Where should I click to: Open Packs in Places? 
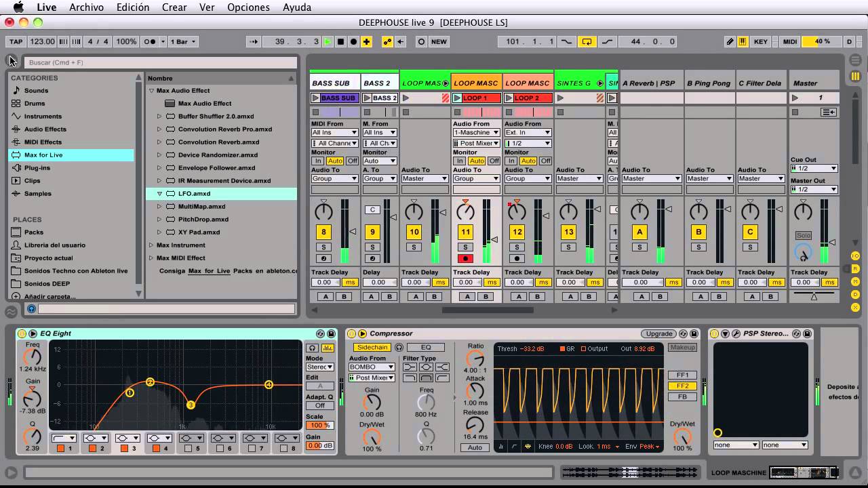pyautogui.click(x=34, y=232)
